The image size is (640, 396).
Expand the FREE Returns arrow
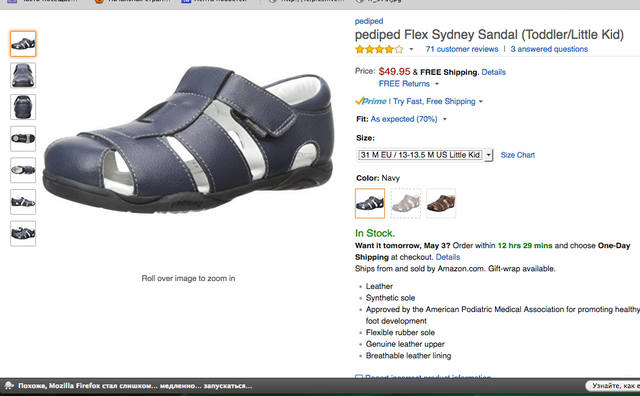click(437, 84)
